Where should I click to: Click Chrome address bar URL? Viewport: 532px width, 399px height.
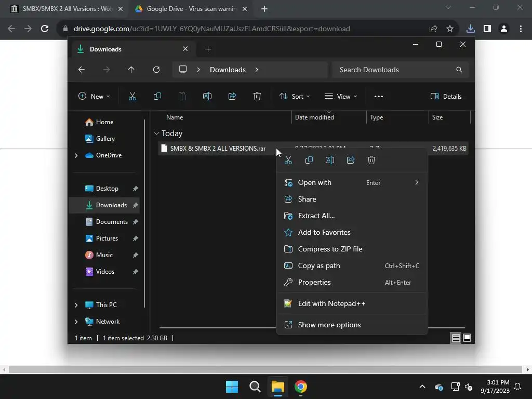[x=212, y=29]
